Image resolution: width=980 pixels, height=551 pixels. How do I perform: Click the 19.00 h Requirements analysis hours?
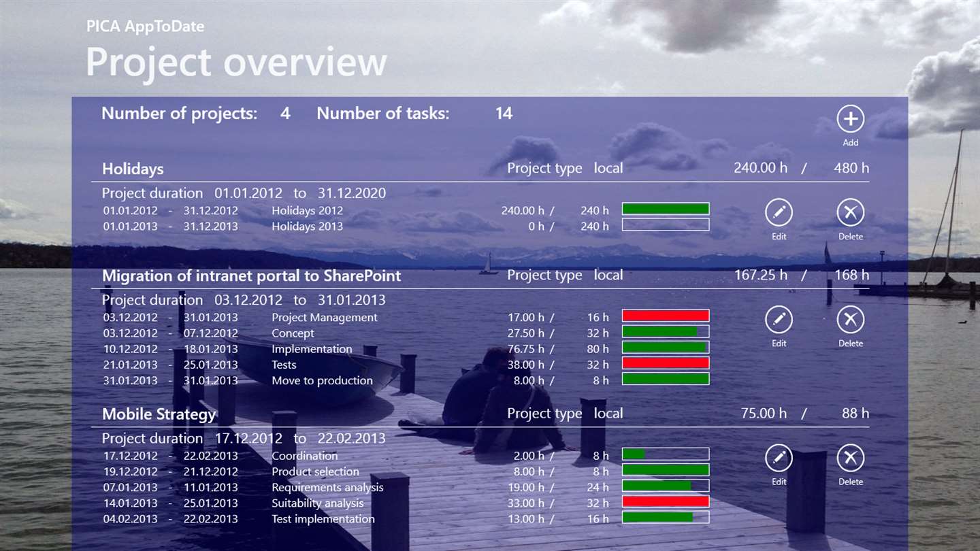point(526,488)
